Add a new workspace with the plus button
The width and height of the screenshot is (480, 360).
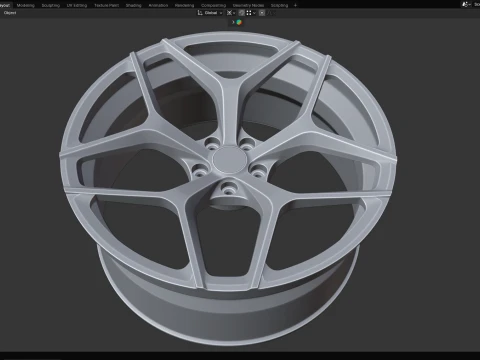pos(295,5)
